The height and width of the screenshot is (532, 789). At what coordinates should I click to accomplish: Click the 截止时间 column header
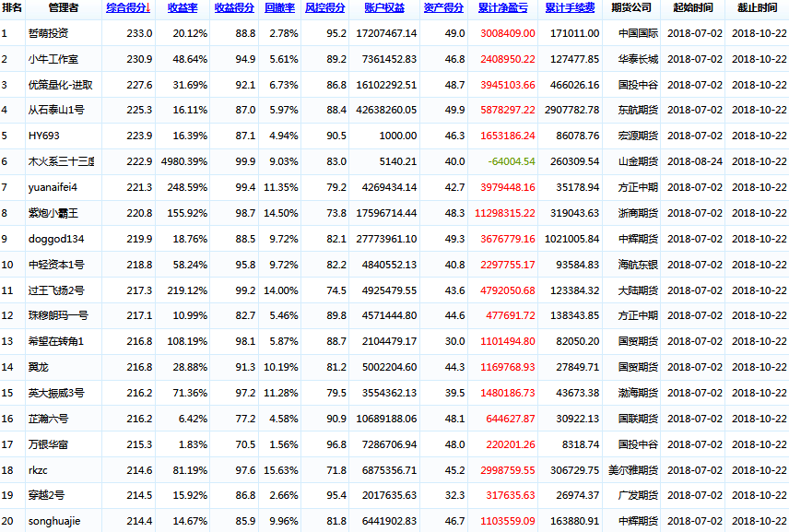(x=758, y=8)
